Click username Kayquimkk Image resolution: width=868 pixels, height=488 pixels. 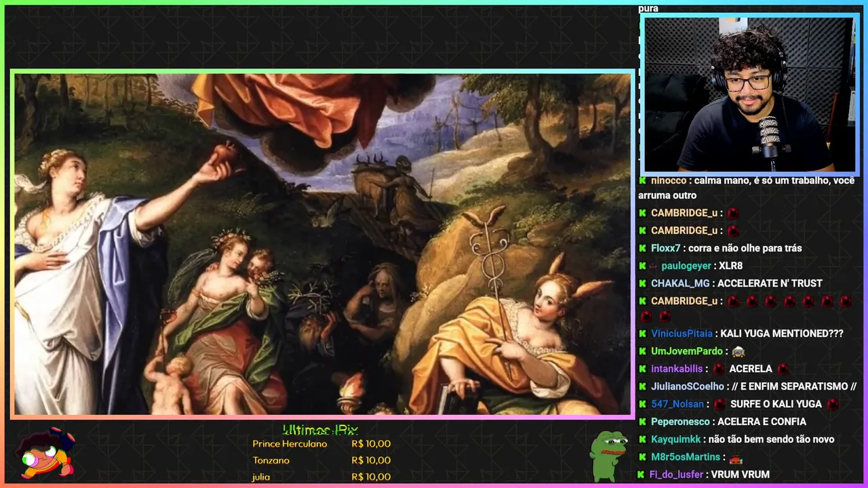(x=675, y=439)
